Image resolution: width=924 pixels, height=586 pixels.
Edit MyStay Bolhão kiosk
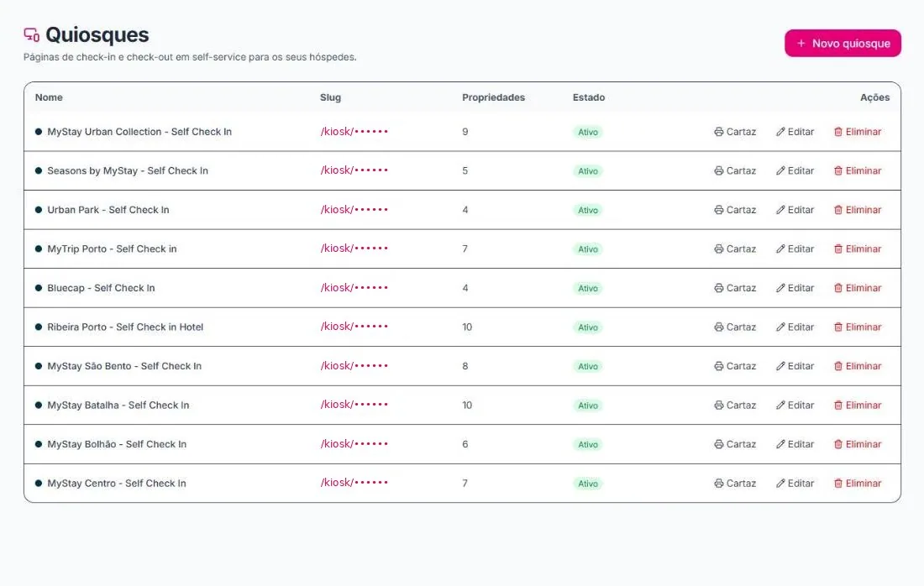(x=795, y=444)
